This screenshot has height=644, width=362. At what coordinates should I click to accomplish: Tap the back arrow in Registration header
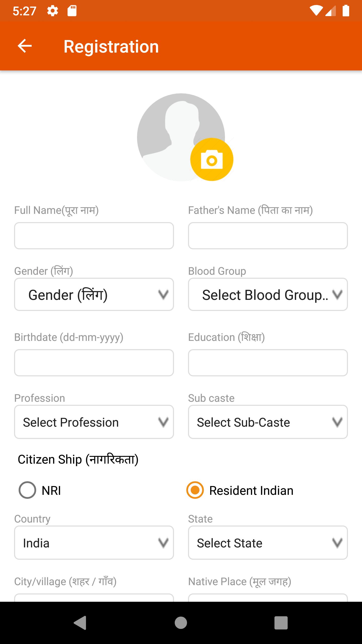(x=25, y=46)
